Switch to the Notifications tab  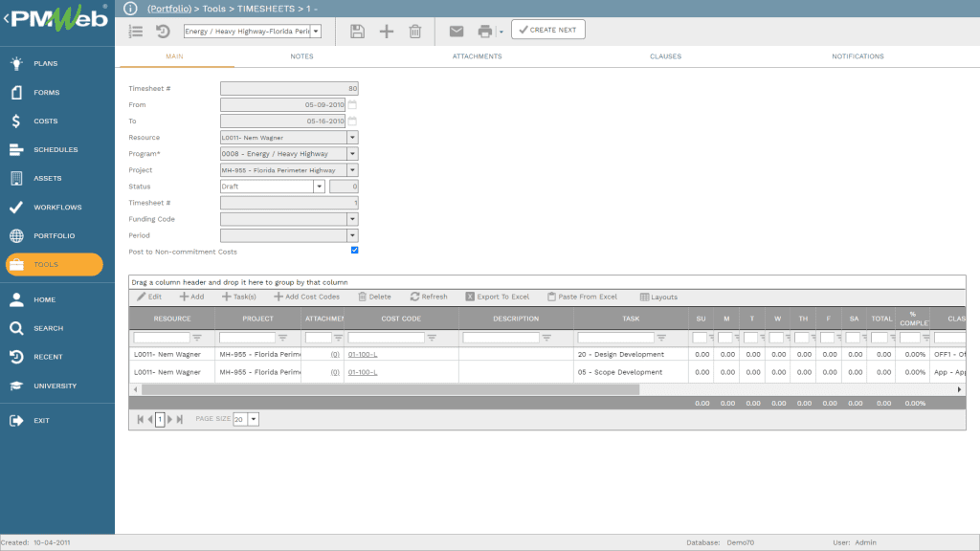(x=857, y=56)
